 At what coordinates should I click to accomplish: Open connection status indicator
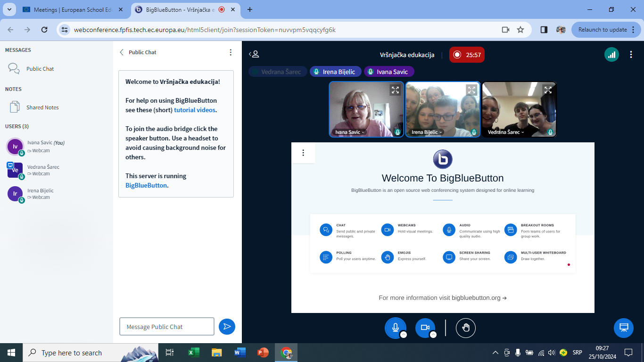click(611, 55)
